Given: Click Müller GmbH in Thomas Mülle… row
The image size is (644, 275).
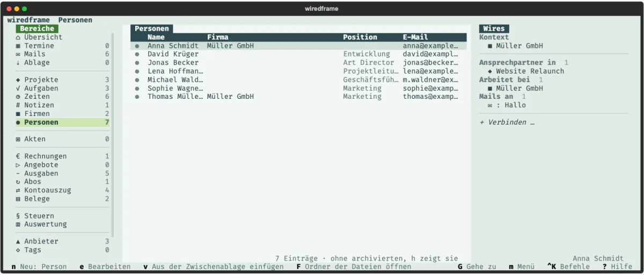Looking at the screenshot, I should [230, 97].
